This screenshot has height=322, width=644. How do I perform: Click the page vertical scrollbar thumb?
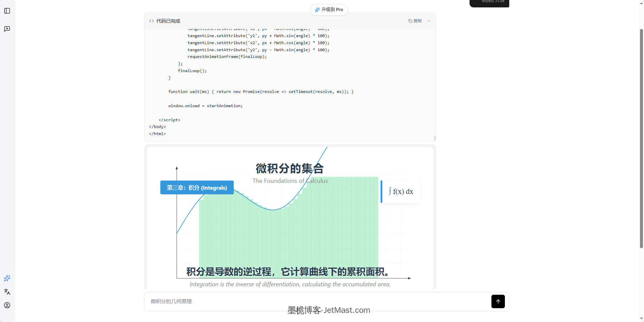[641, 138]
